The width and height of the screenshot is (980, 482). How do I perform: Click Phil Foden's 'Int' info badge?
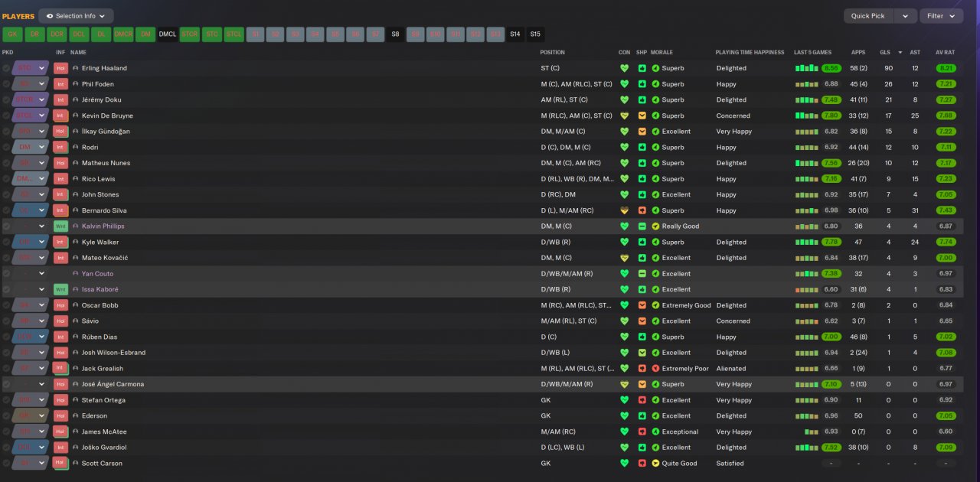(60, 84)
